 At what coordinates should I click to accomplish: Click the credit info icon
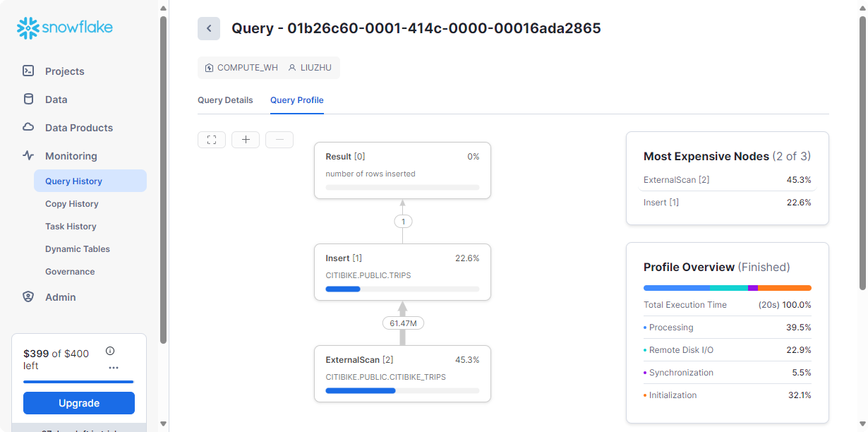click(110, 351)
